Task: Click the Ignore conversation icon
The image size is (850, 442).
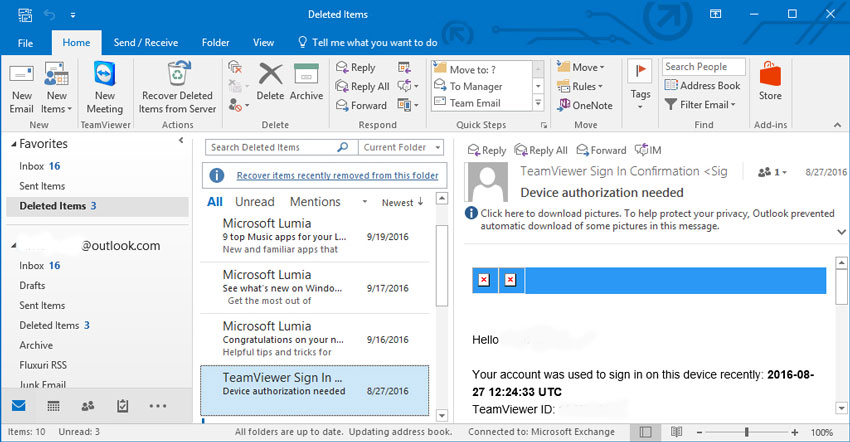Action: coord(235,67)
